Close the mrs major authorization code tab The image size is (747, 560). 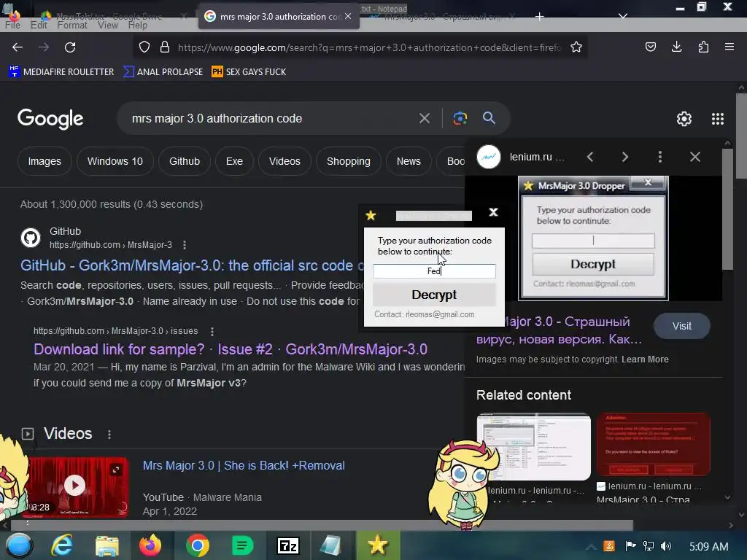[348, 16]
